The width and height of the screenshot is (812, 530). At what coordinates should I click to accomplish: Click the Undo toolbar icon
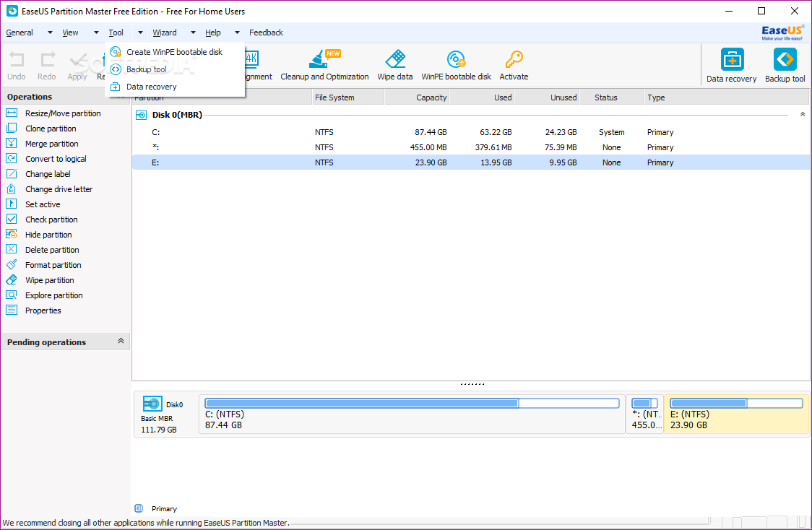(x=17, y=59)
